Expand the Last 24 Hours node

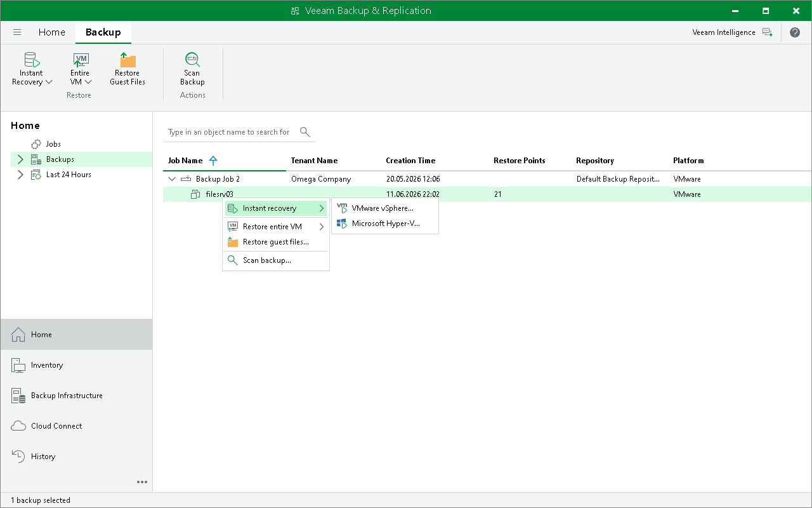20,175
